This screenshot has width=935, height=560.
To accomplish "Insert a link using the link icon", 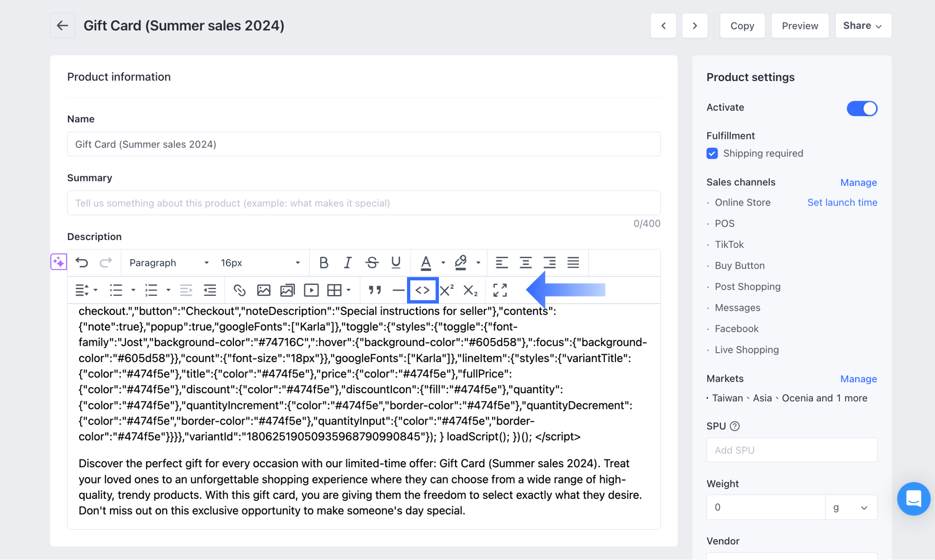I will pos(239,290).
